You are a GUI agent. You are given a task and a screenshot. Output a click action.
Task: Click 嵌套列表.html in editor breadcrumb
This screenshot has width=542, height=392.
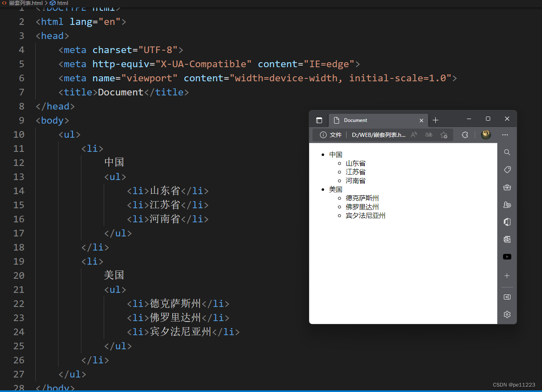pyautogui.click(x=26, y=3)
